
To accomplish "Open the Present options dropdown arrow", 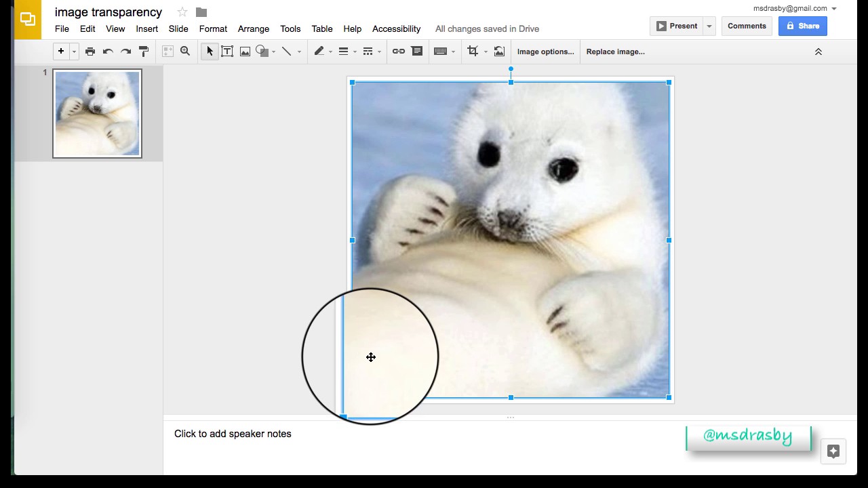I will coord(709,26).
